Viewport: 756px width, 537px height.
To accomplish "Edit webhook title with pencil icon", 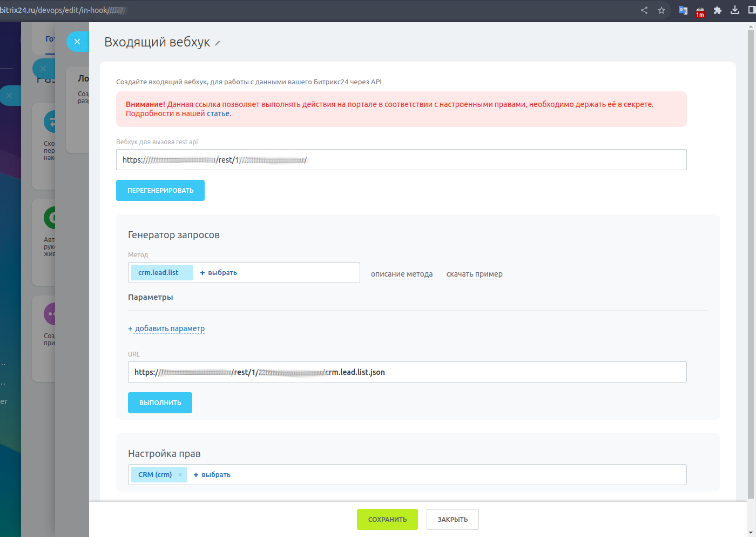I will (x=218, y=43).
